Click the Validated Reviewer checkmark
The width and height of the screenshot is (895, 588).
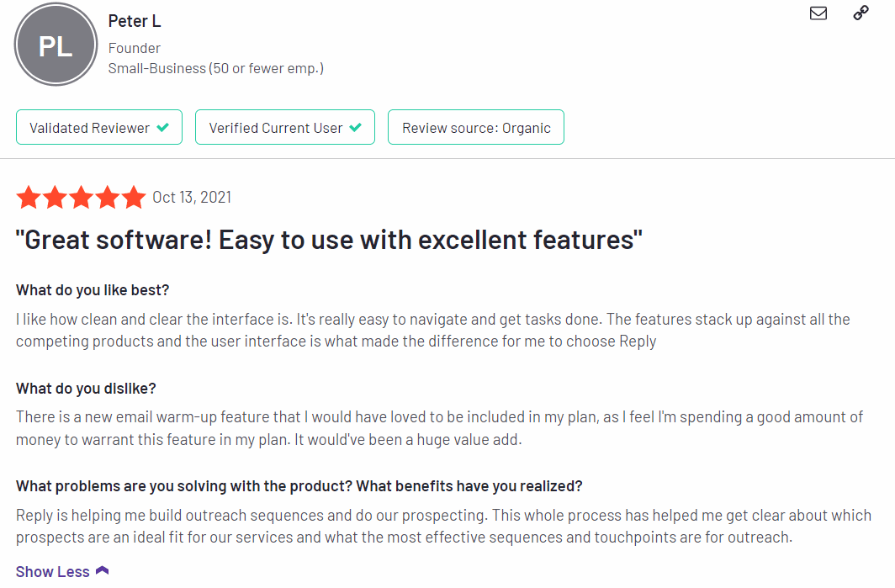[x=162, y=127]
